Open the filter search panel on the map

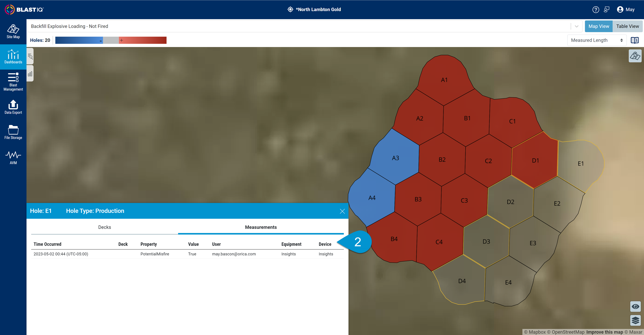[30, 56]
